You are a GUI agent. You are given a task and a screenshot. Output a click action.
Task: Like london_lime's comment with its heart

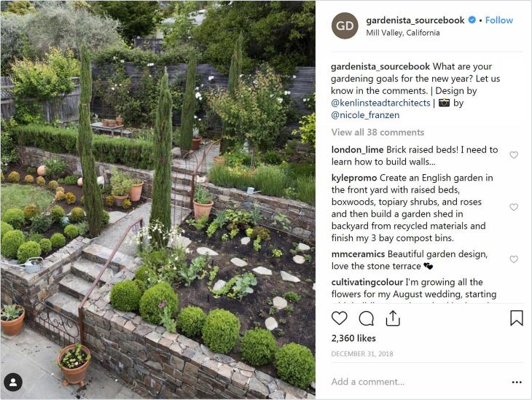pyautogui.click(x=514, y=155)
